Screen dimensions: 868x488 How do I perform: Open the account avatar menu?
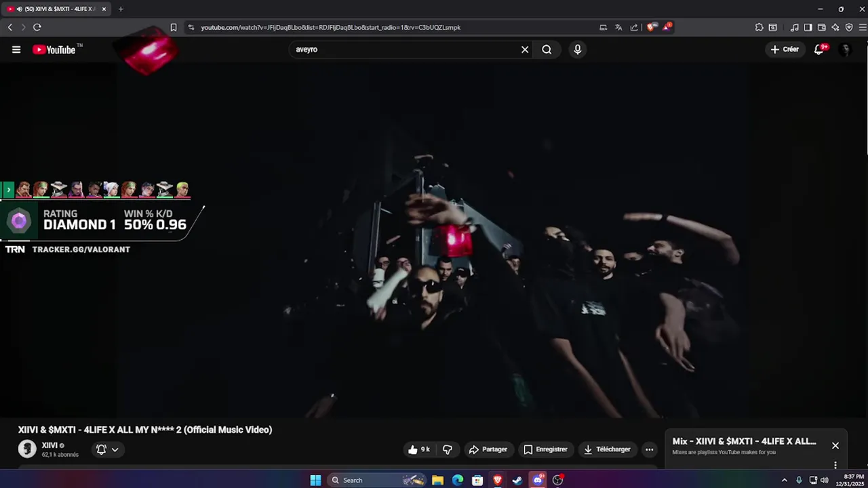pyautogui.click(x=845, y=49)
